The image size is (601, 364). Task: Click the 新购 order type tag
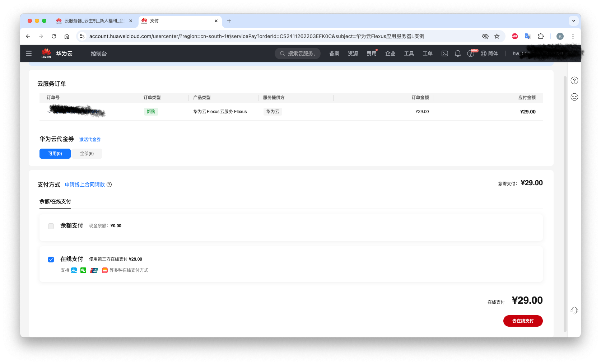[151, 112]
